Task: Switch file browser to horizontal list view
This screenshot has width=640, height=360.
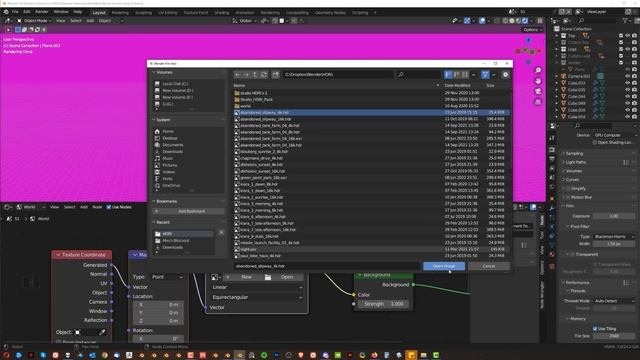Action: (456, 75)
